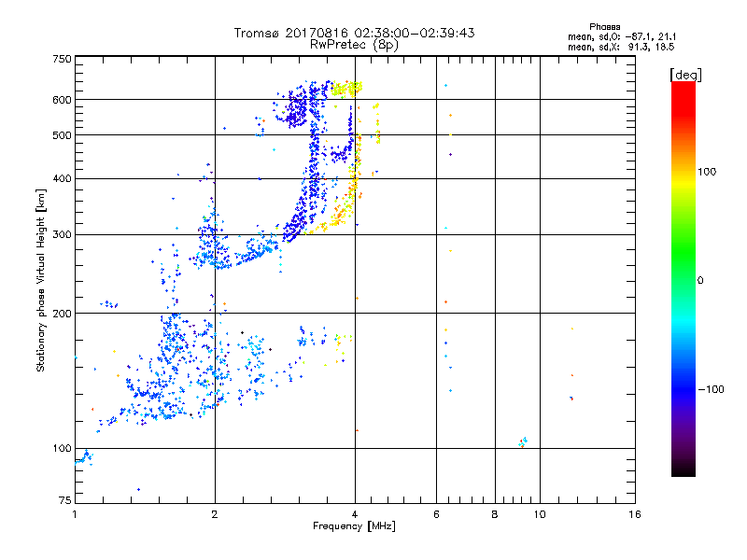
Task: Click the y-axis tick label '600'
Action: pos(62,100)
